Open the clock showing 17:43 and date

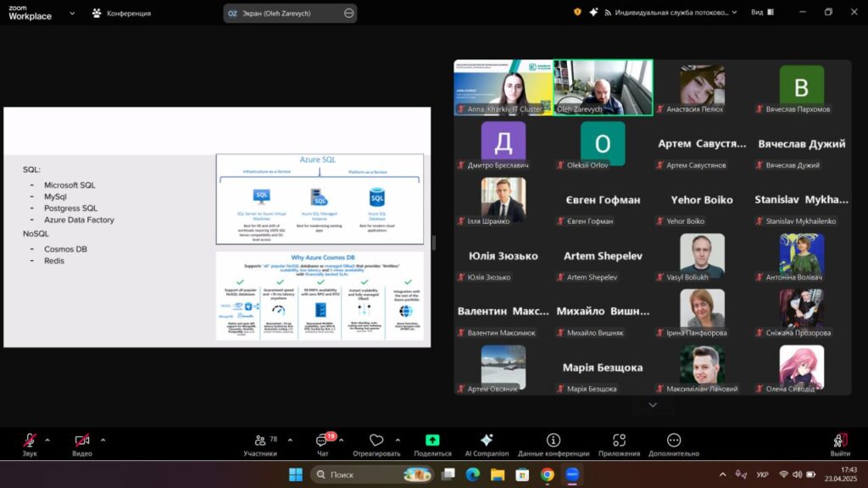[841, 474]
